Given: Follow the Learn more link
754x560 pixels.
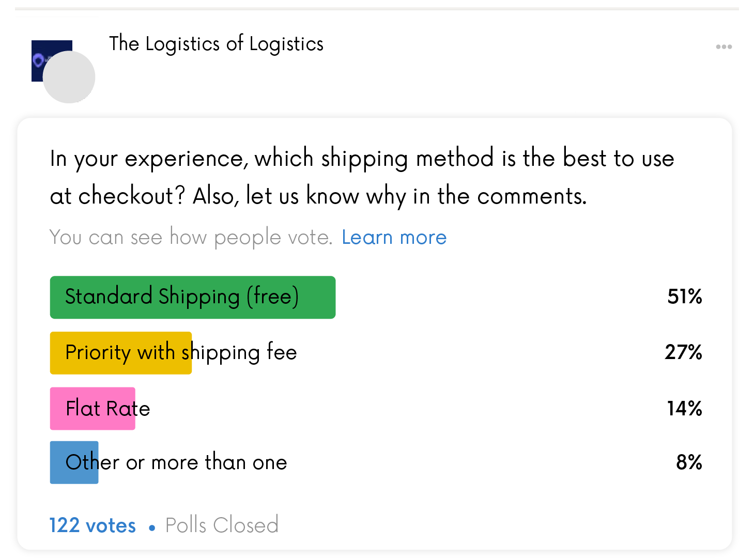Looking at the screenshot, I should [394, 237].
